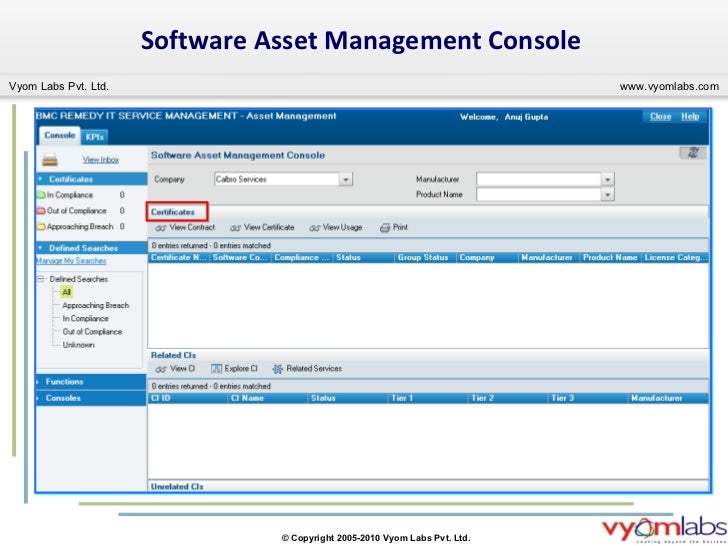The height and width of the screenshot is (546, 728).
Task: Open the Product Name dropdown arrow
Action: click(x=608, y=195)
